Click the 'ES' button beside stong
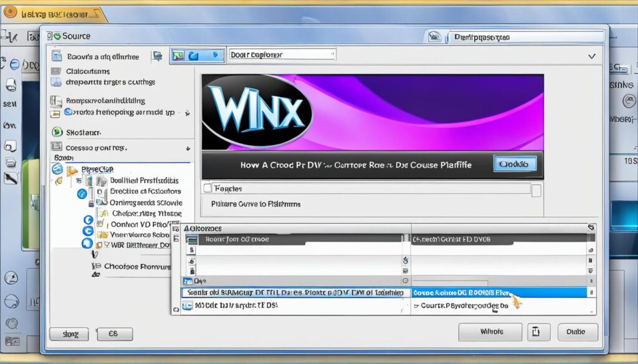Image resolution: width=638 pixels, height=364 pixels. point(115,334)
